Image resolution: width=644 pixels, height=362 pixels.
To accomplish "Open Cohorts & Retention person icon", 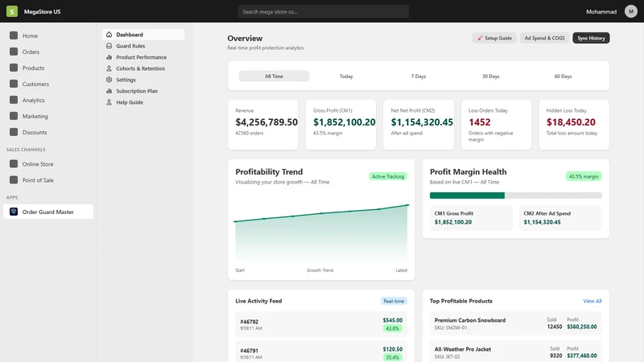I will pyautogui.click(x=109, y=68).
